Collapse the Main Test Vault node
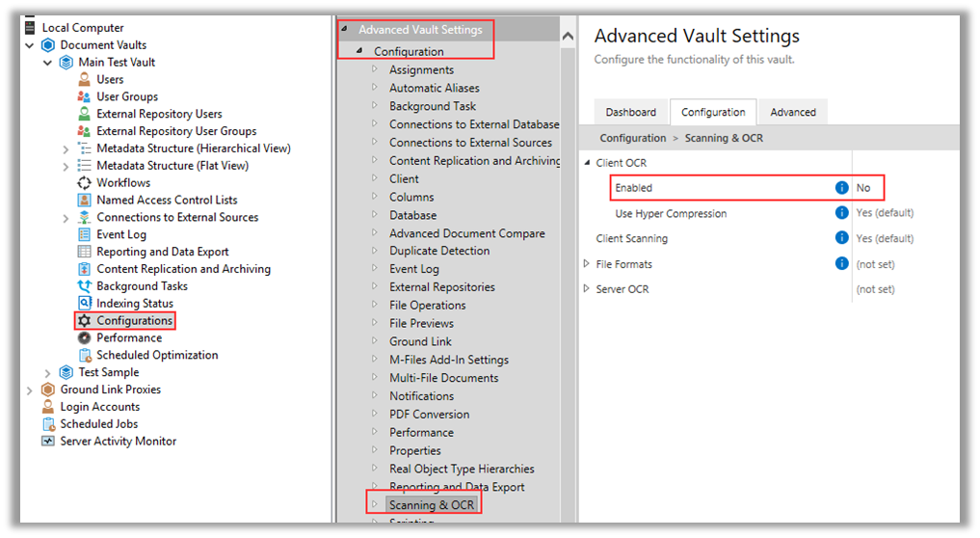 [x=47, y=63]
